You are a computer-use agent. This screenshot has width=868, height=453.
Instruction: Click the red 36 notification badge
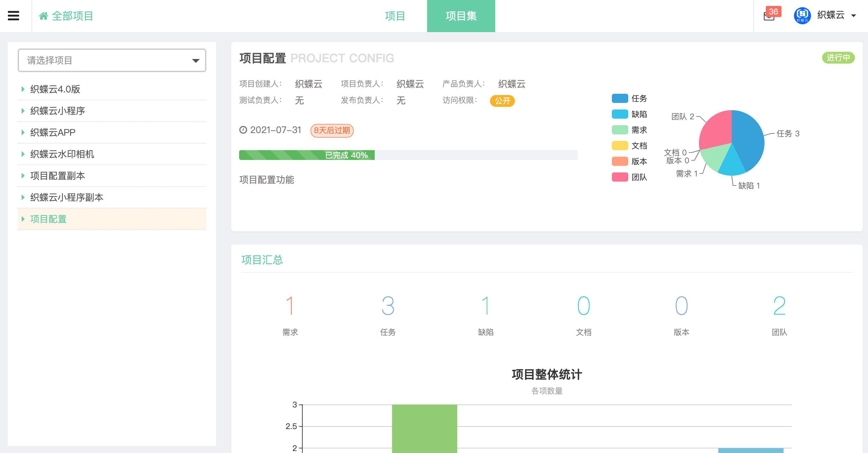point(773,11)
